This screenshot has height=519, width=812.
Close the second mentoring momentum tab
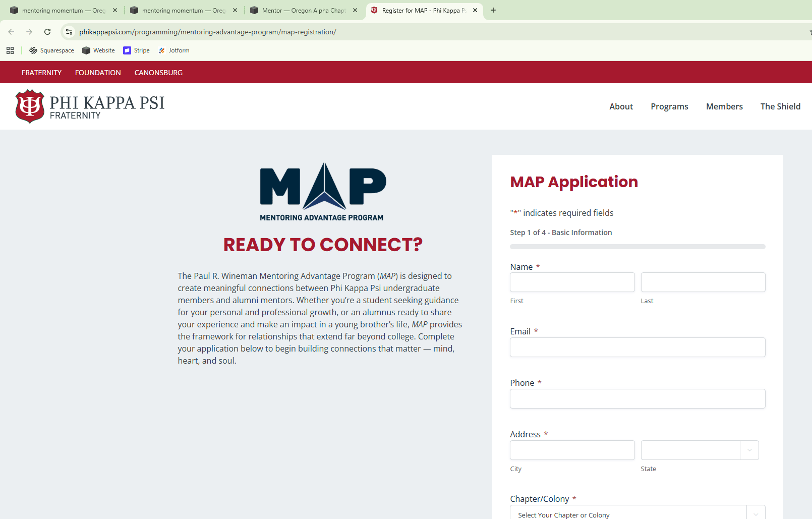tap(235, 10)
